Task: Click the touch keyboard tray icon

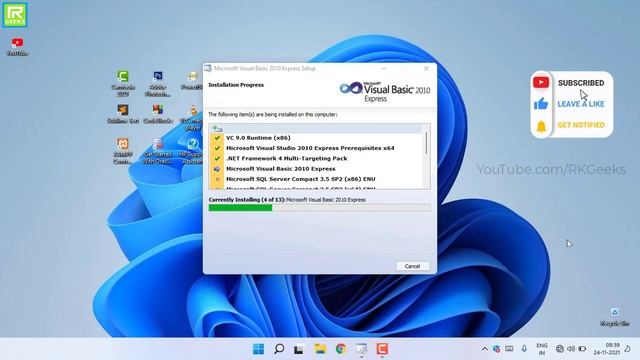Action: tap(509, 349)
